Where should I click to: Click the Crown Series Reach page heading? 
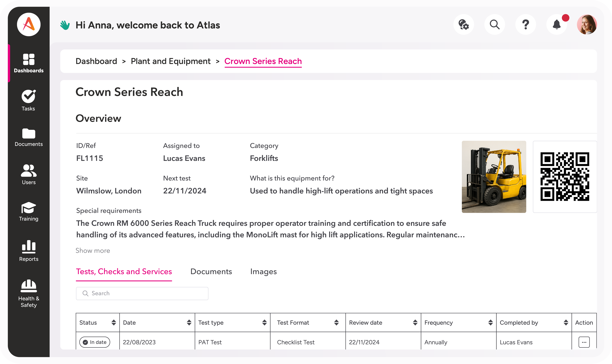(x=129, y=92)
